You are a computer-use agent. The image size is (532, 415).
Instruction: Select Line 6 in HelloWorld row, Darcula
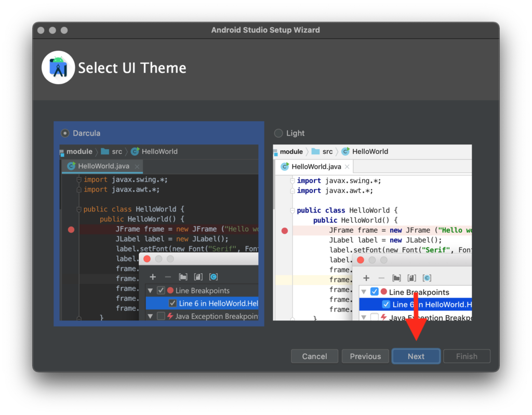click(202, 303)
